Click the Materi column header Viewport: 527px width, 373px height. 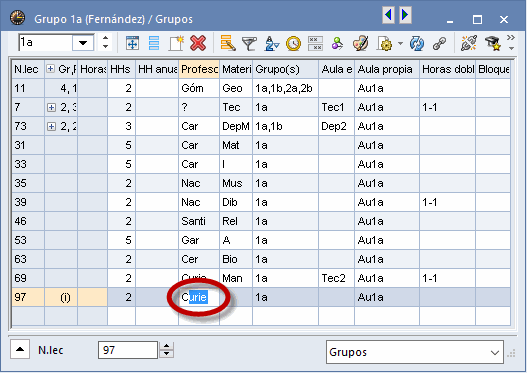click(236, 69)
